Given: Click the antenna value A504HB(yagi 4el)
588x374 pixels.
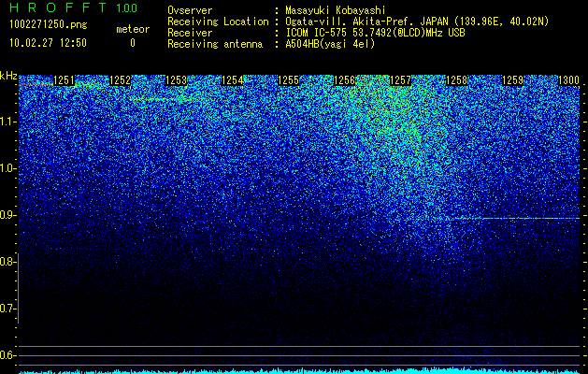Looking at the screenshot, I should [330, 44].
